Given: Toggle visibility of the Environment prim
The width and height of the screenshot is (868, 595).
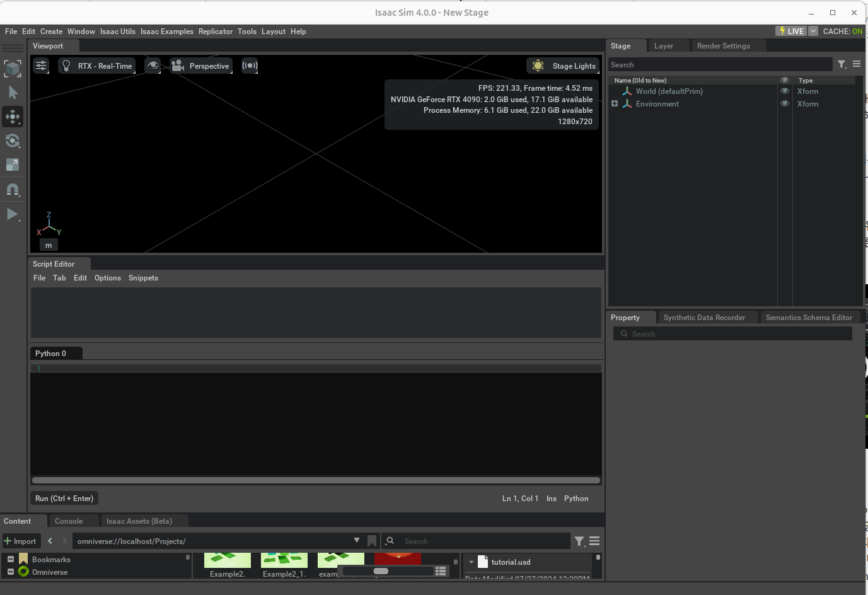Looking at the screenshot, I should [x=785, y=104].
